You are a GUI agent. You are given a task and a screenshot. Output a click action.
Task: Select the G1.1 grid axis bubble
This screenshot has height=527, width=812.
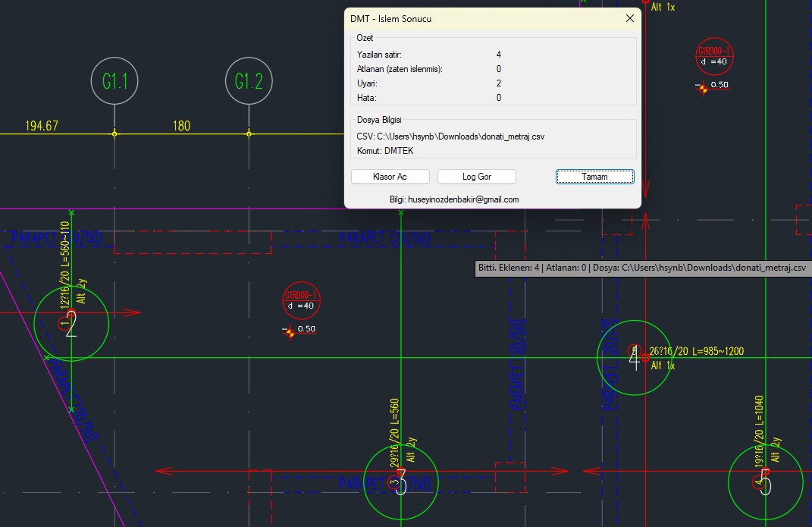(114, 81)
